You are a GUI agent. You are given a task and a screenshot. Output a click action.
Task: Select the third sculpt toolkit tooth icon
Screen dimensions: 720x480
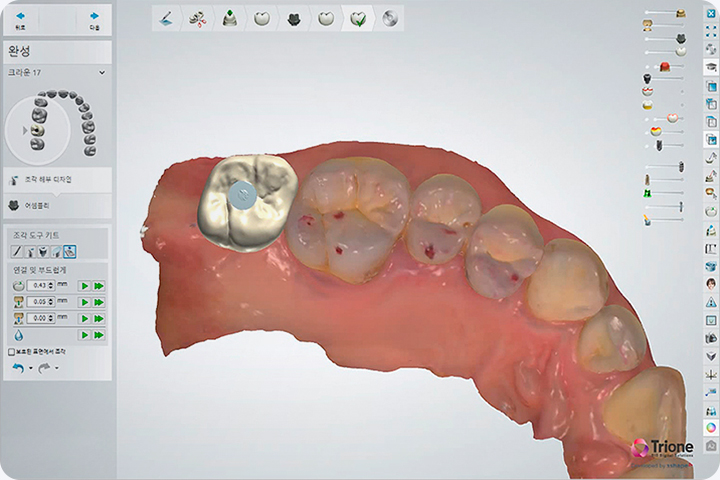pos(43,251)
